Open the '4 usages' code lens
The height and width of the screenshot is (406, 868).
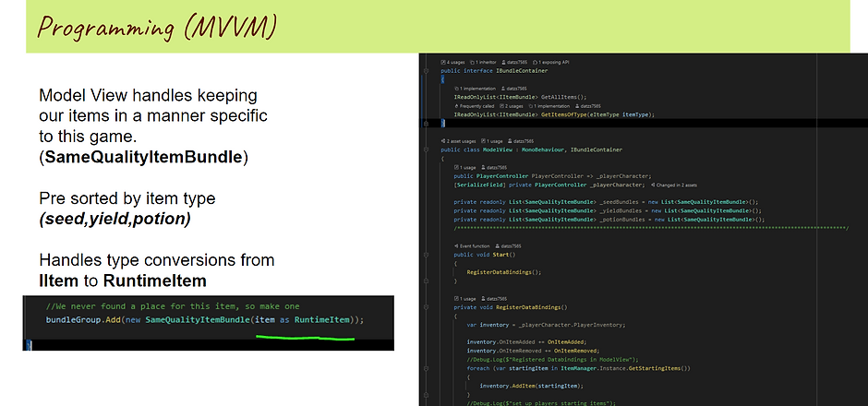tap(452, 63)
